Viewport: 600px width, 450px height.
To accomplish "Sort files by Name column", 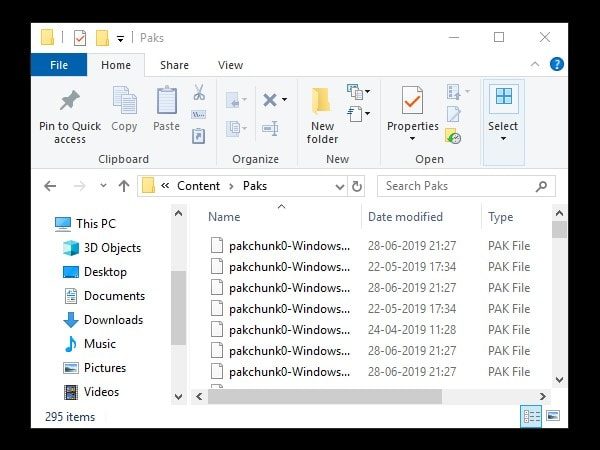I will 224,217.
